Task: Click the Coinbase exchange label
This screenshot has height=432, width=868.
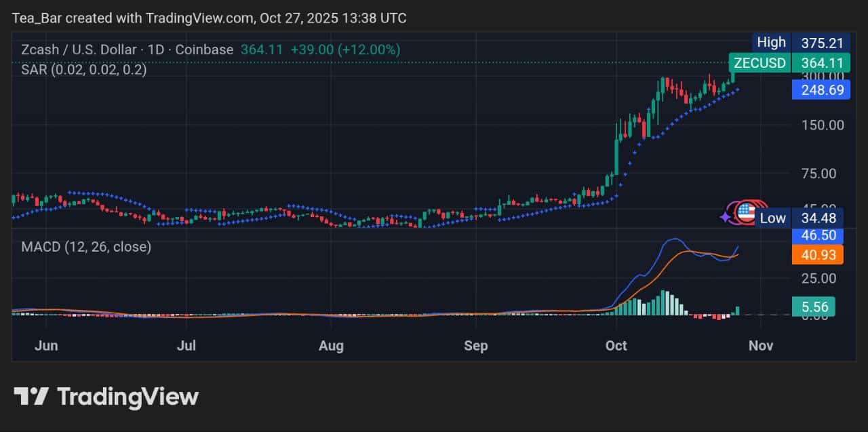Action: coord(204,50)
